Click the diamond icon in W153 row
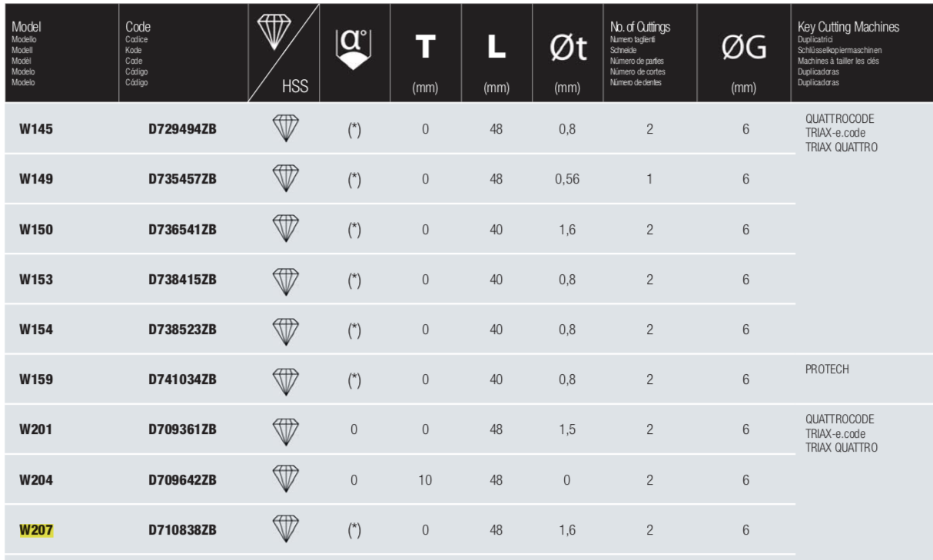Image resolution: width=933 pixels, height=560 pixels. [284, 279]
